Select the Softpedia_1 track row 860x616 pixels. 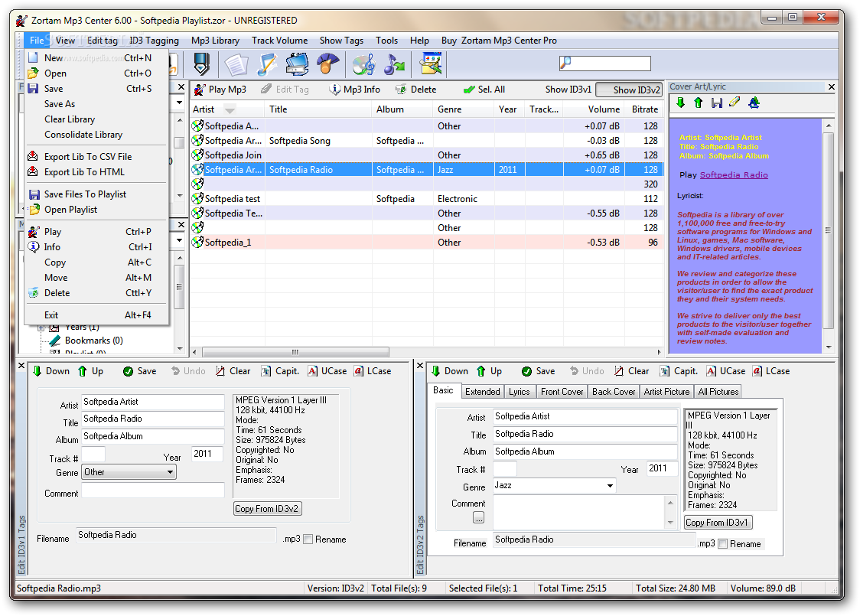[426, 243]
